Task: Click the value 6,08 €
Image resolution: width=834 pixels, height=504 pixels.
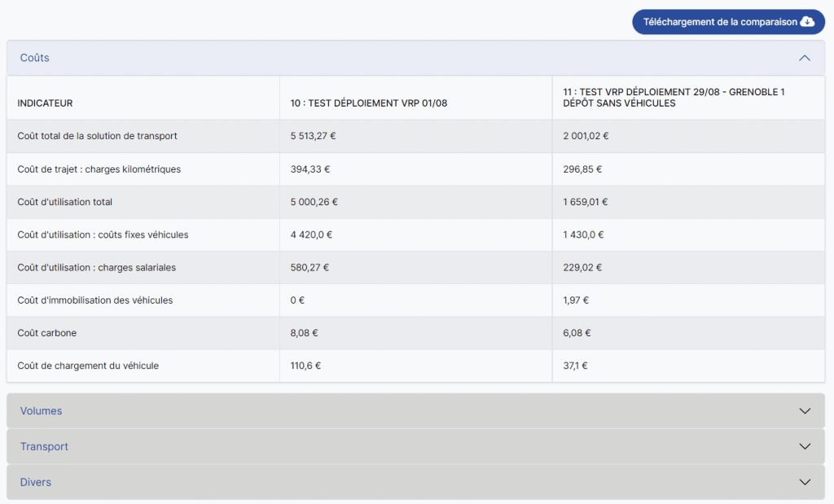Action: point(577,333)
